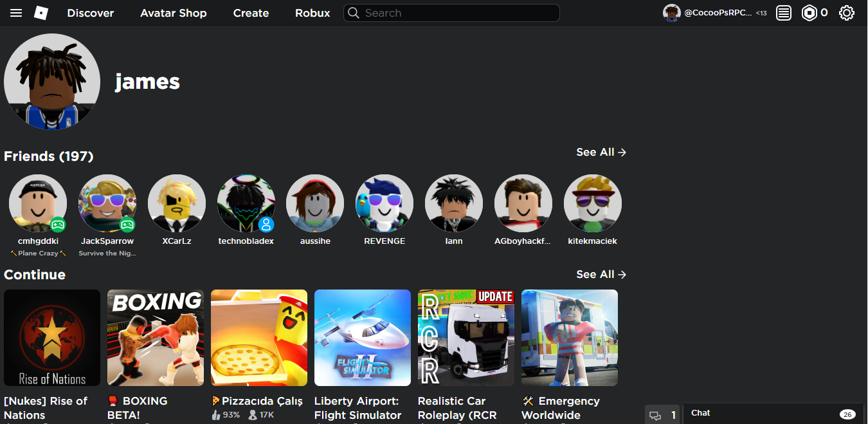Viewport: 868px width, 424px height.
Task: Go to the Avatar Shop
Action: pyautogui.click(x=174, y=13)
